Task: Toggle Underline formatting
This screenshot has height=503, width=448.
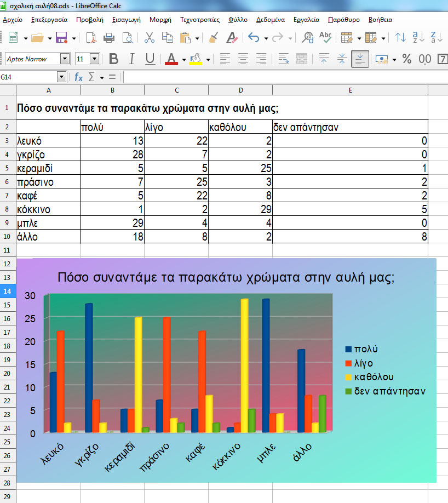Action: click(150, 59)
